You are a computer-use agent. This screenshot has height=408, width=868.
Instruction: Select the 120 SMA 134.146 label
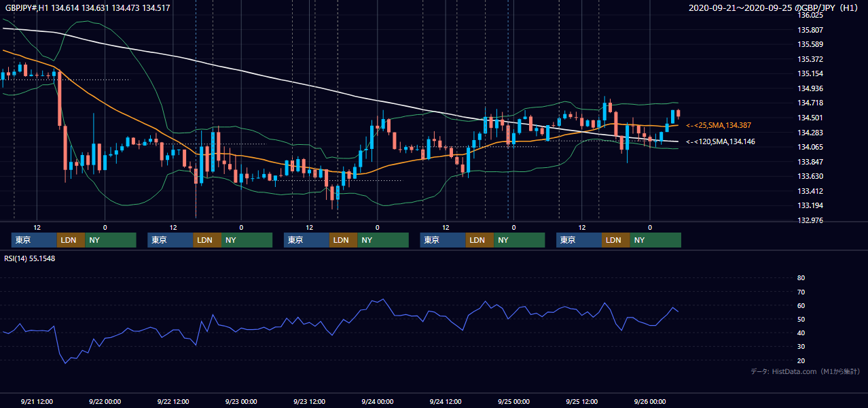721,141
